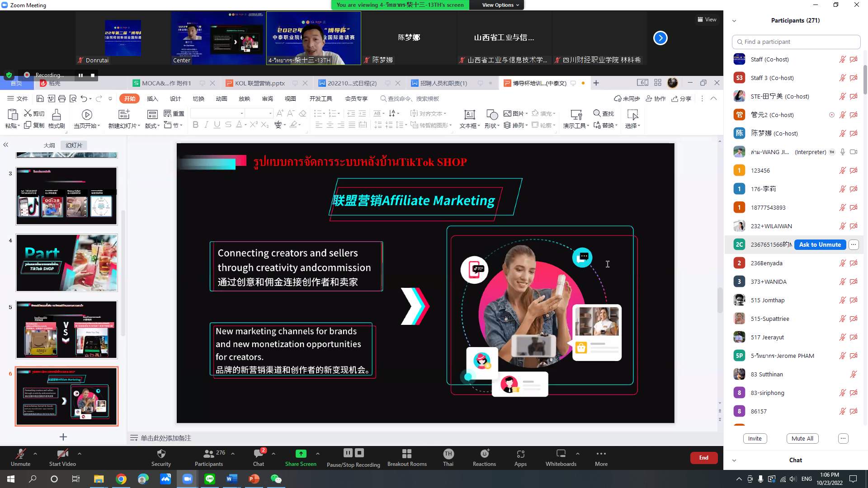Click the presentation tools (演示工具) icon
Image resolution: width=868 pixels, height=488 pixels.
576,115
